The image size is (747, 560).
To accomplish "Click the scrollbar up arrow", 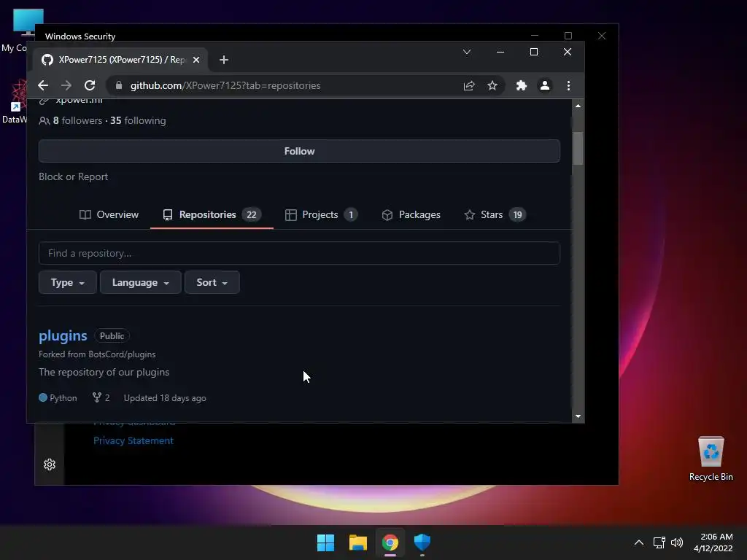I will click(x=578, y=106).
